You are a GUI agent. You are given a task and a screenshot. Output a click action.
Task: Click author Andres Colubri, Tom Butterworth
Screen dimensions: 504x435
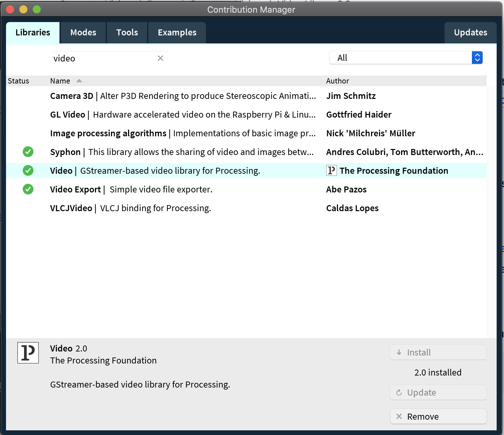tap(405, 152)
